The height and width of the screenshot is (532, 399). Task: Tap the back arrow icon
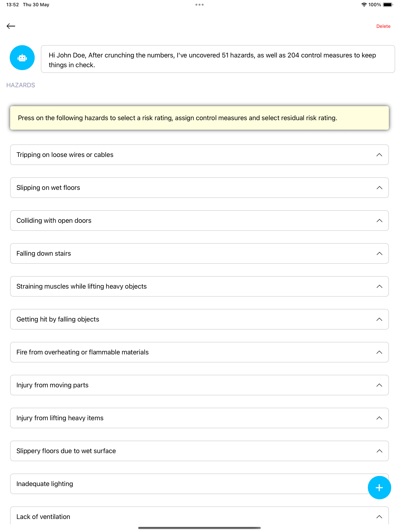11,26
